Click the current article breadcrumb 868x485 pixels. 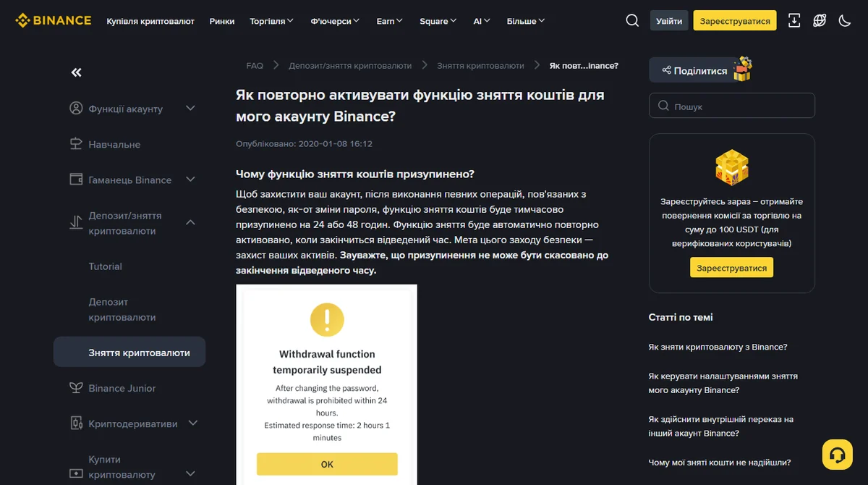pyautogui.click(x=584, y=65)
